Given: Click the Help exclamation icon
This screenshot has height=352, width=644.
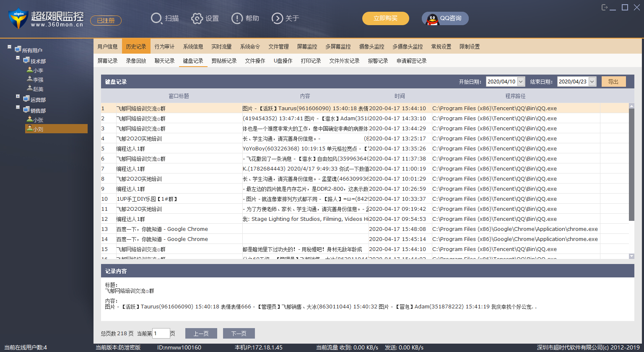Looking at the screenshot, I should (x=237, y=18).
